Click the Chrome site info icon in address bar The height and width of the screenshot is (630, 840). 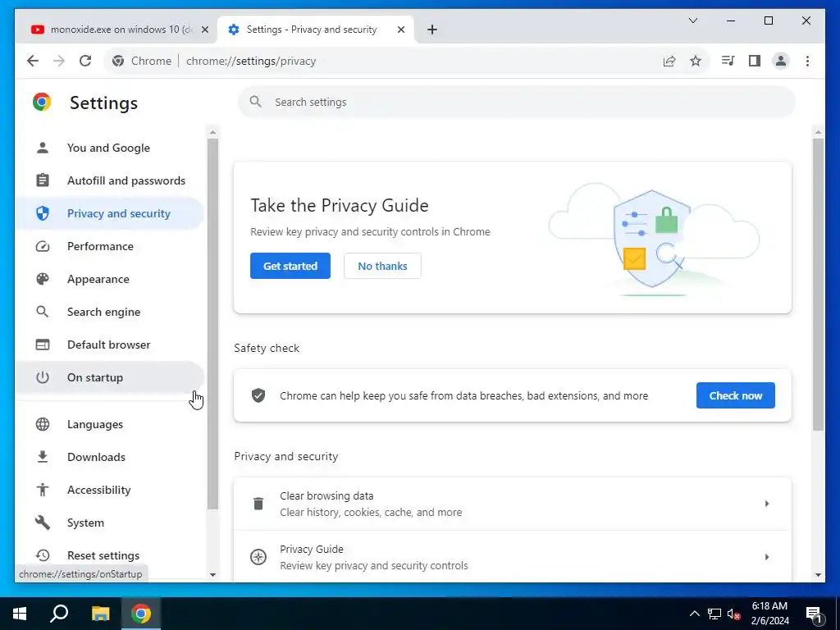[118, 61]
